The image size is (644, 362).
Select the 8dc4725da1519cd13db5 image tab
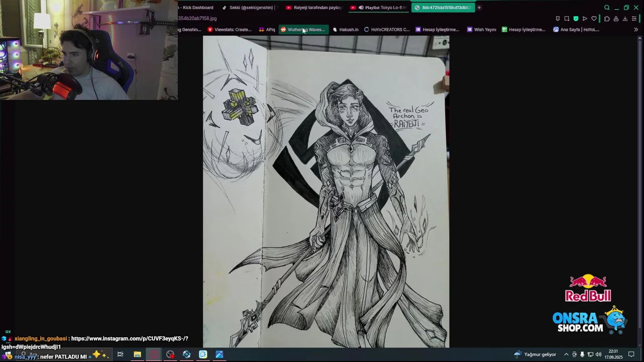click(x=443, y=8)
